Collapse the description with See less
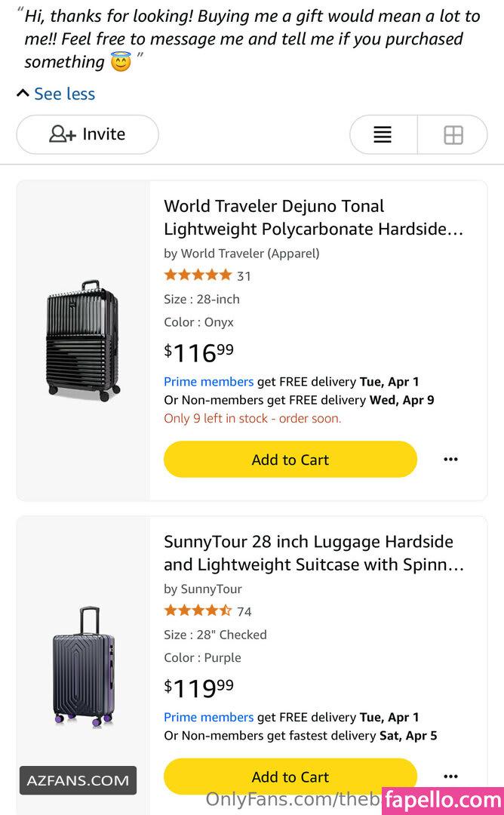The width and height of the screenshot is (504, 815). 64,94
